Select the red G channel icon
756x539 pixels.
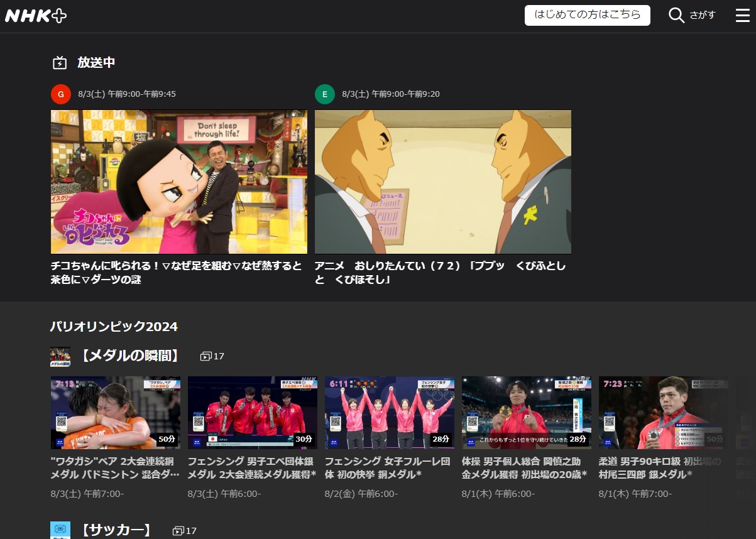coord(61,94)
